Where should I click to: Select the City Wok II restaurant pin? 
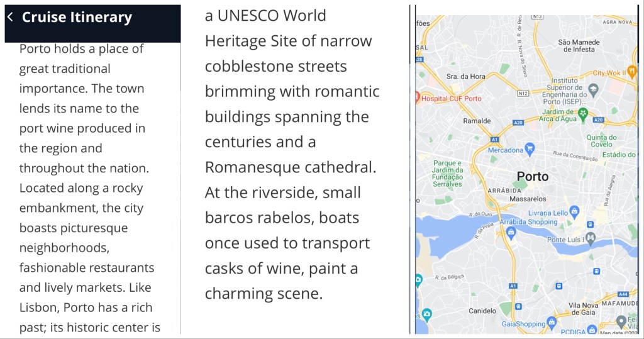632,71
